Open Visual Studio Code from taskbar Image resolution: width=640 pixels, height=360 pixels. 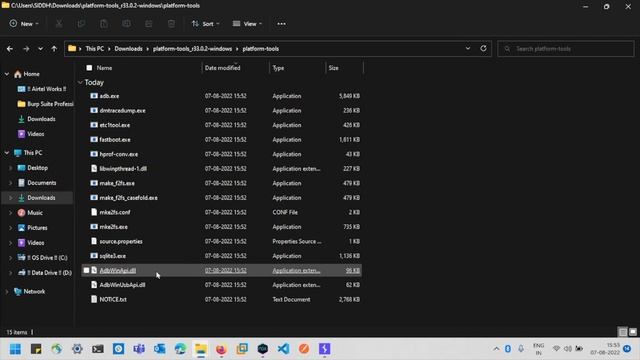283,349
